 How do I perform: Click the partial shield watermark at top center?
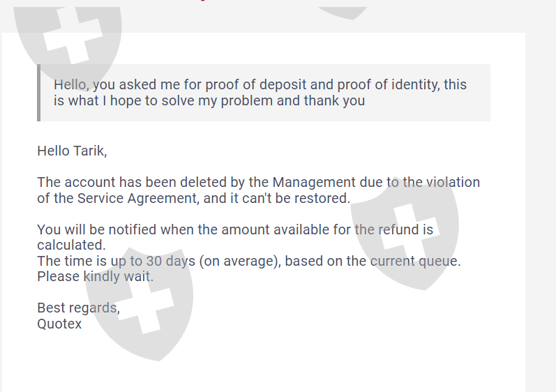point(343,10)
